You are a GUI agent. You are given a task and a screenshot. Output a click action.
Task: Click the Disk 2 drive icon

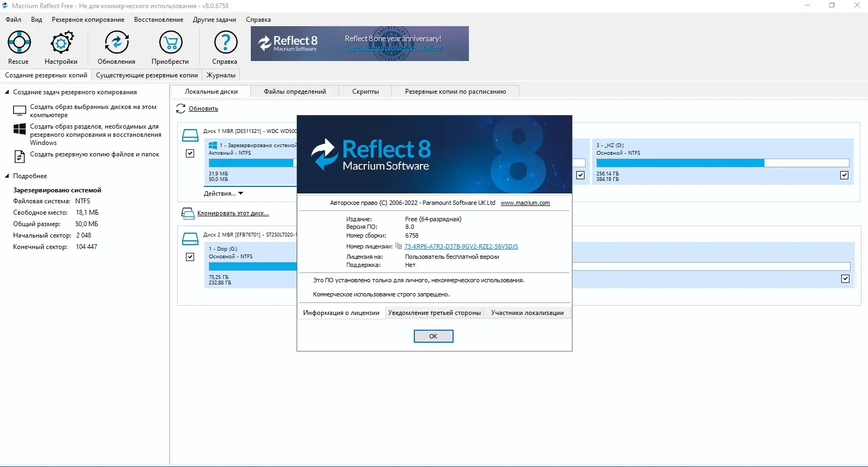(190, 239)
